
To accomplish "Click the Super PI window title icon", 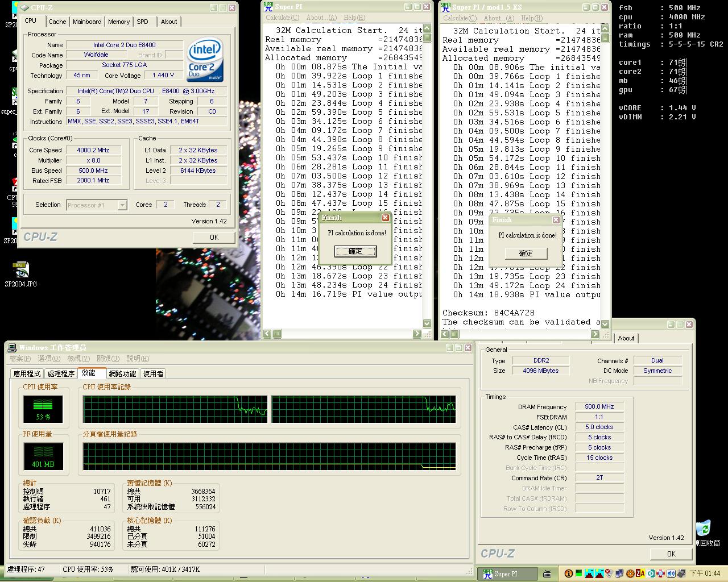I will [x=268, y=7].
